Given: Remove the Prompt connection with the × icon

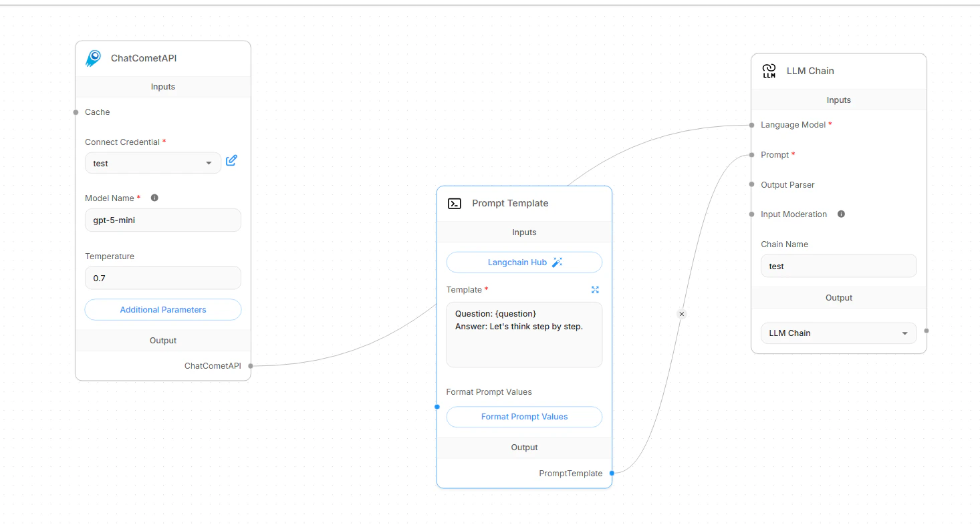Looking at the screenshot, I should (x=681, y=314).
